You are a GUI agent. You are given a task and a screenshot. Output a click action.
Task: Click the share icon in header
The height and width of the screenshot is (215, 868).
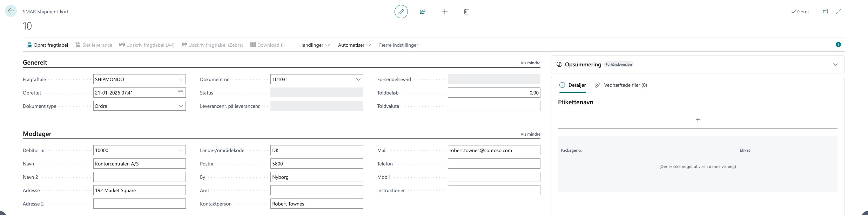423,12
